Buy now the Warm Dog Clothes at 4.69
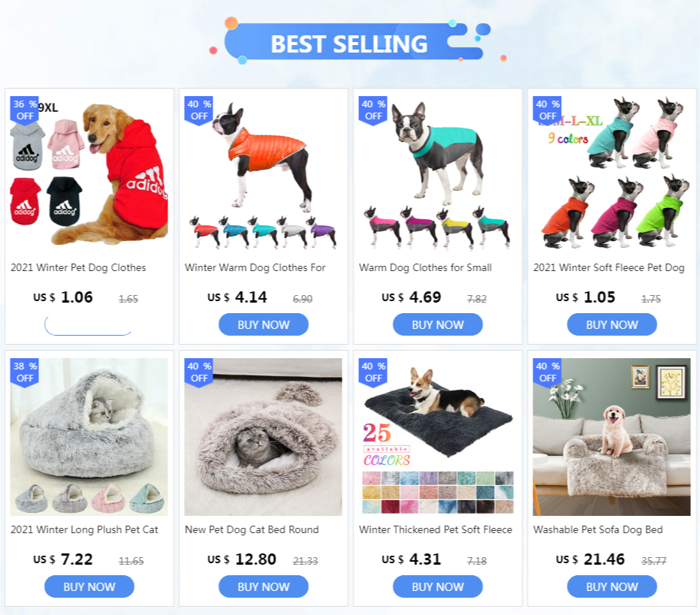Screen dimensions: 700x615 click(x=437, y=324)
